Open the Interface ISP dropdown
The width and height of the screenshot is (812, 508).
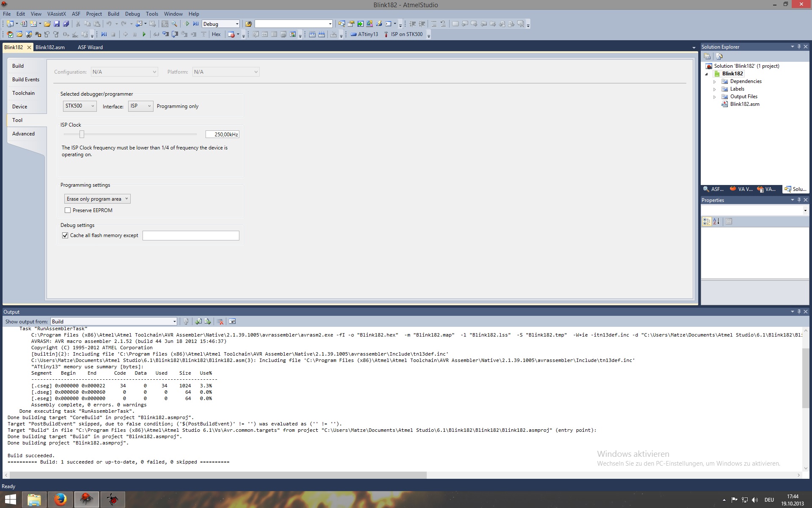pos(140,106)
